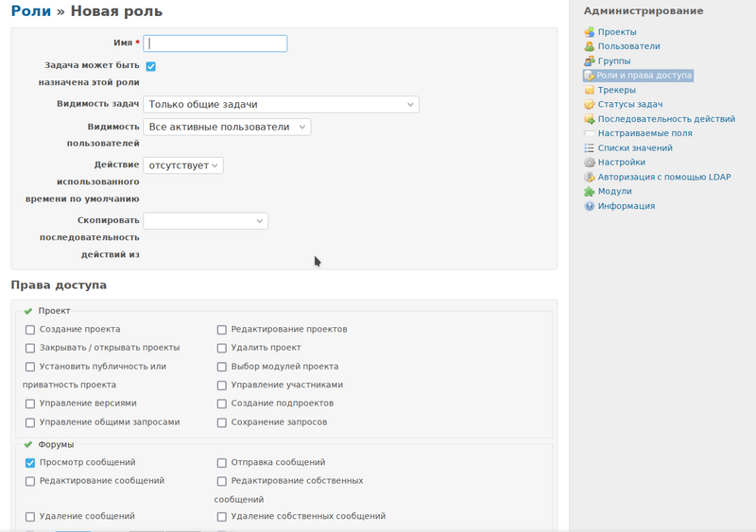The width and height of the screenshot is (756, 532).
Task: Open Трекеры admin menu item
Action: 617,90
